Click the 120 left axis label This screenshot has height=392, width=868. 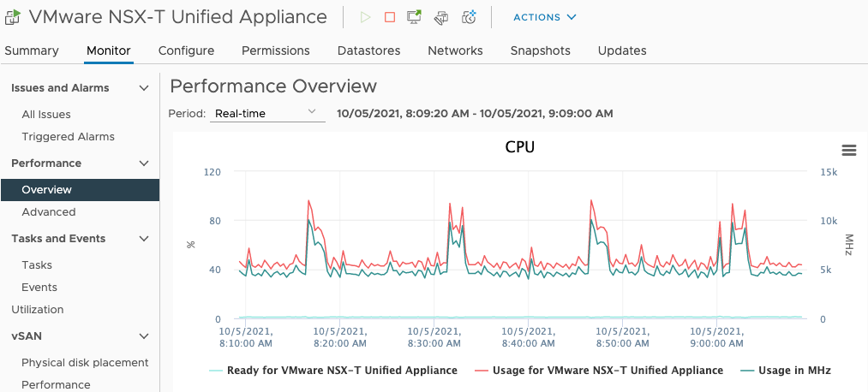tap(213, 172)
